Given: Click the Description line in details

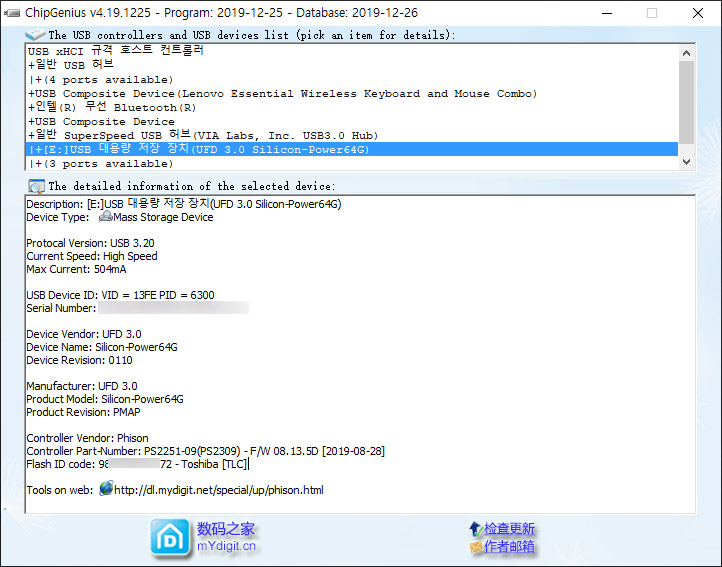Looking at the screenshot, I should [x=184, y=204].
